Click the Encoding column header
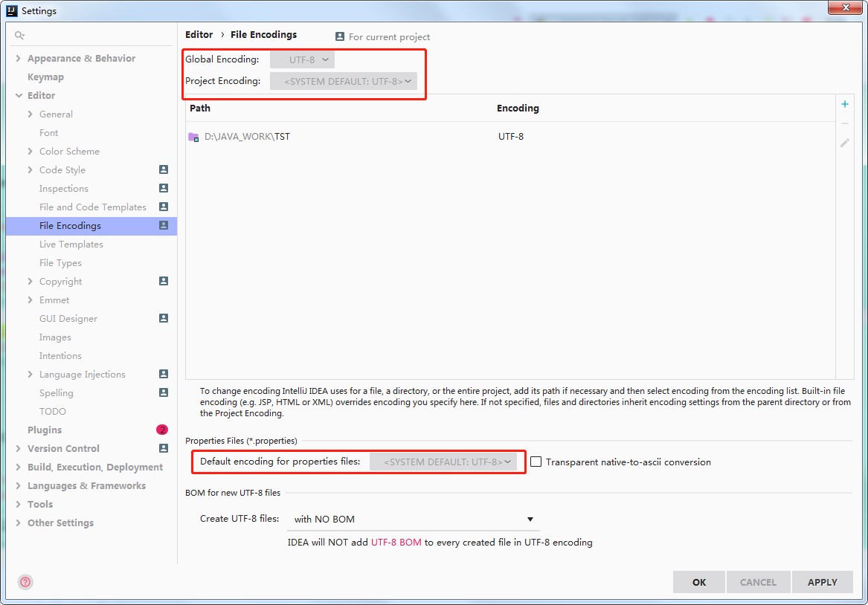 point(518,108)
